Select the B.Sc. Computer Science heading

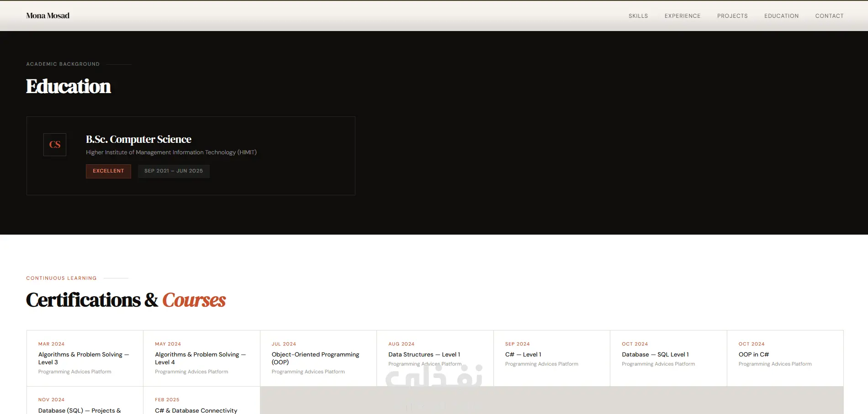coord(138,139)
